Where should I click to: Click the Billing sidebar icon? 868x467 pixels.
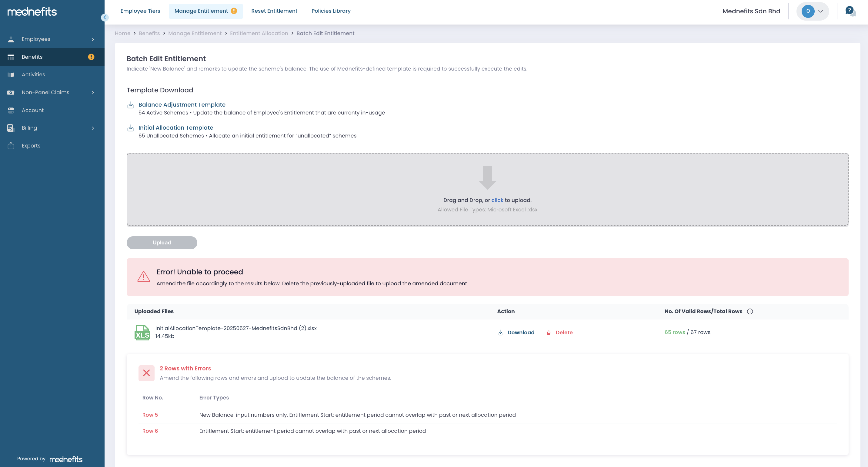(x=11, y=128)
